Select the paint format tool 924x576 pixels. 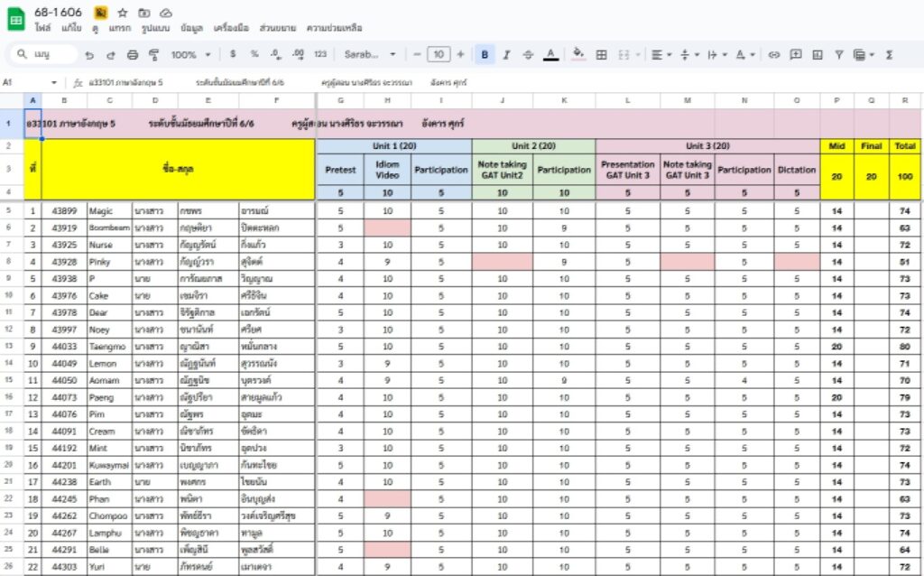[x=153, y=55]
